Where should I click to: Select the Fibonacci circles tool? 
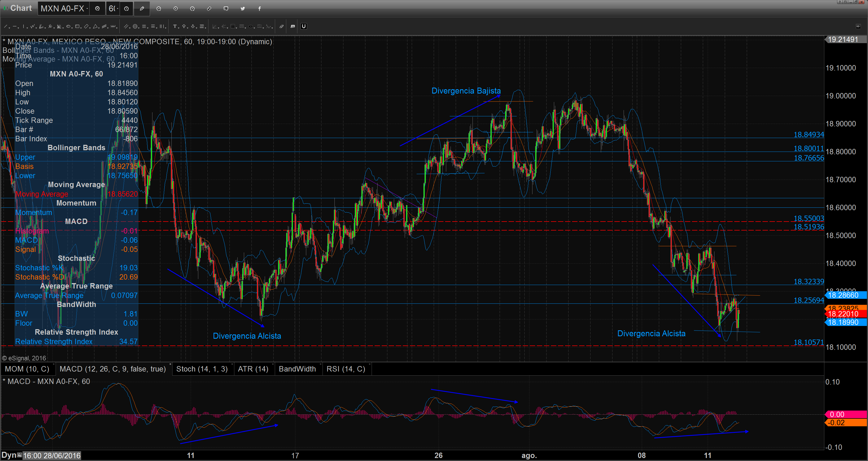135,26
